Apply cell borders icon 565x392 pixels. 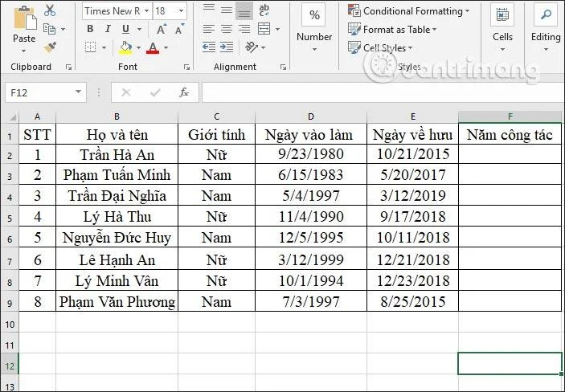click(x=90, y=47)
